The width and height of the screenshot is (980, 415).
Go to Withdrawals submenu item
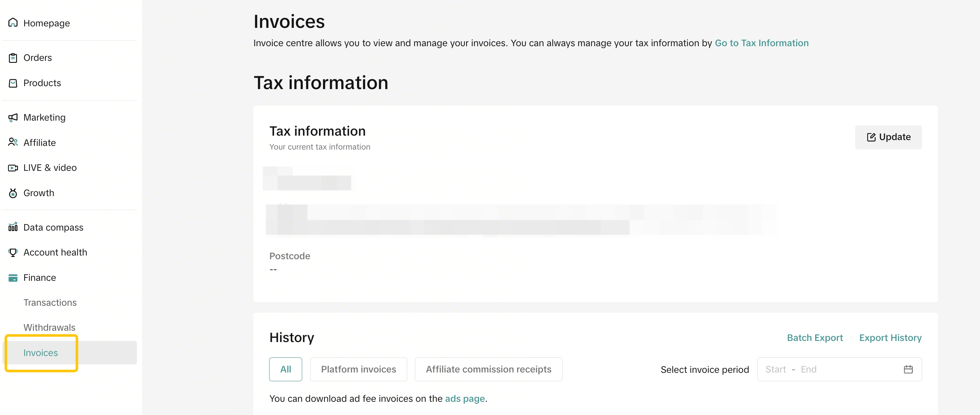point(49,327)
